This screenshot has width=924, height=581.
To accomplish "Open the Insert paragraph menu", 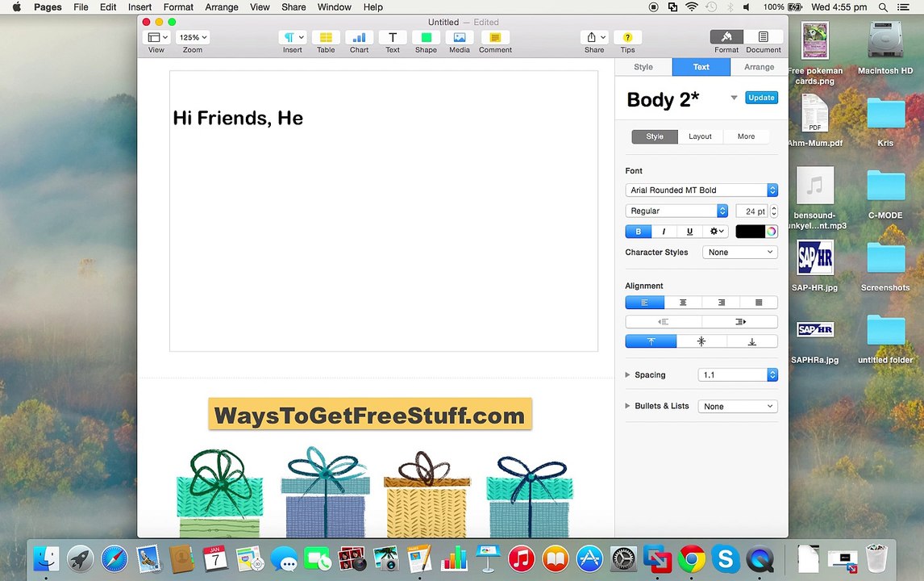I will point(293,37).
